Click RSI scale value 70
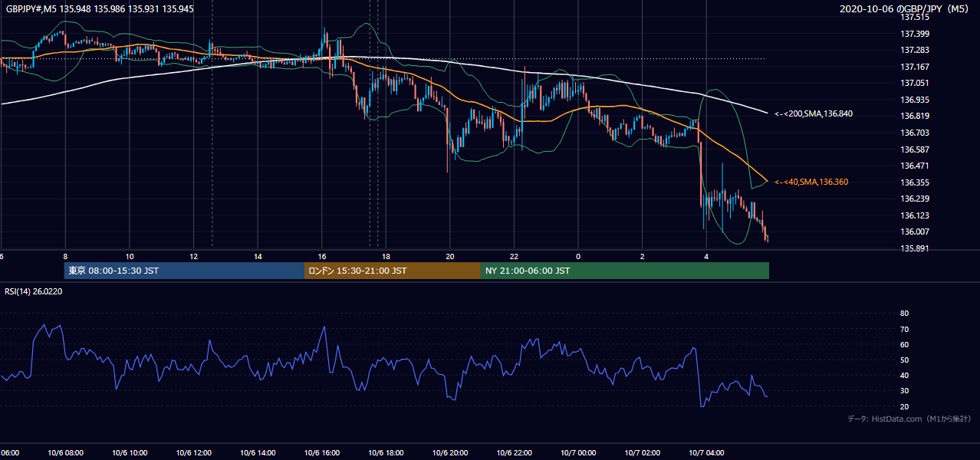This screenshot has height=460, width=980. (x=904, y=329)
